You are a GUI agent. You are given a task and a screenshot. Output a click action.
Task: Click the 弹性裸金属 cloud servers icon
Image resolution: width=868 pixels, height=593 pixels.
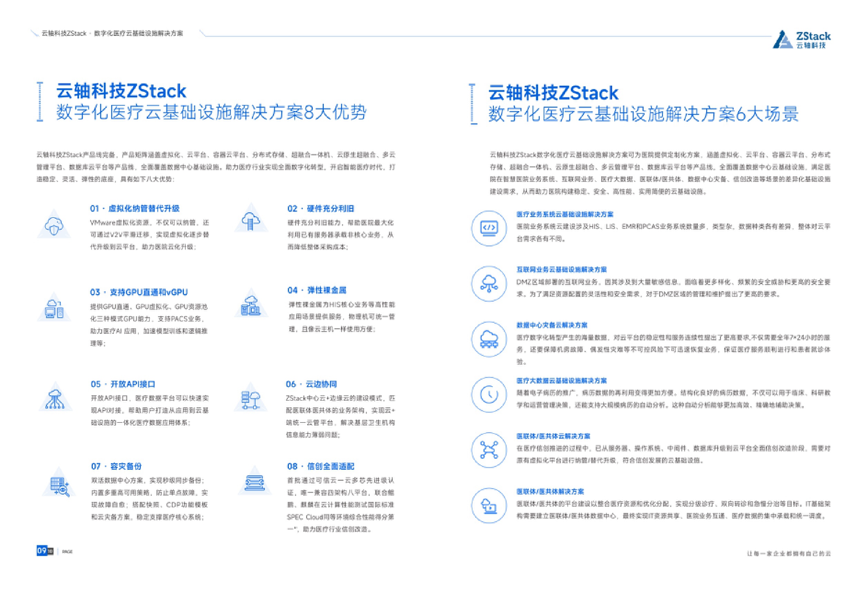pyautogui.click(x=251, y=306)
